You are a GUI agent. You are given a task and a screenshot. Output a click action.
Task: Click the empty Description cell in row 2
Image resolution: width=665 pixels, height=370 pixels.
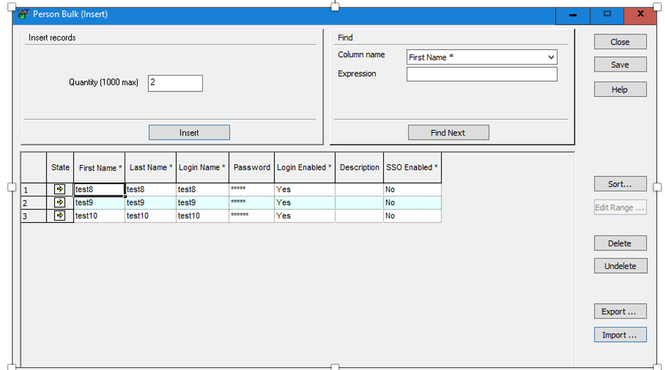[359, 202]
